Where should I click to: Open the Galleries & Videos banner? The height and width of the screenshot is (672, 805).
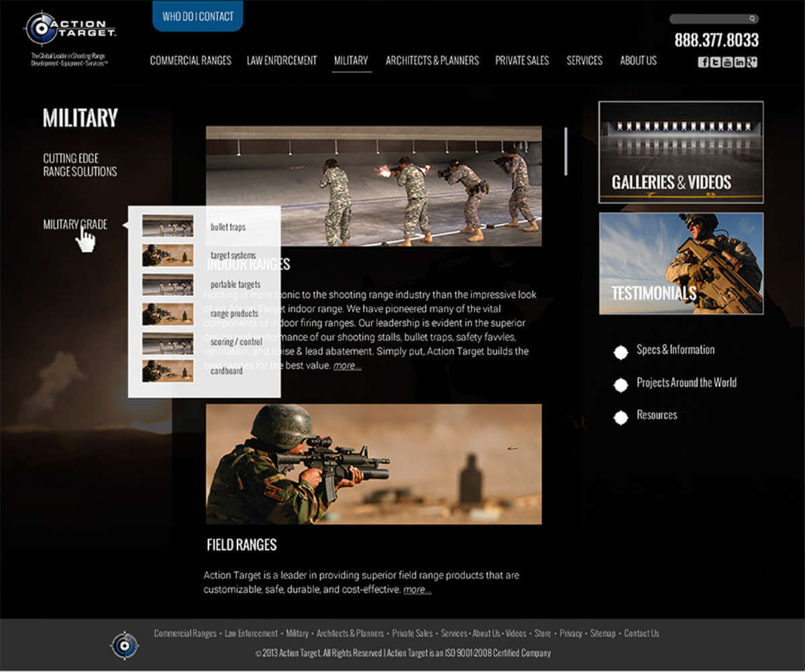click(681, 152)
